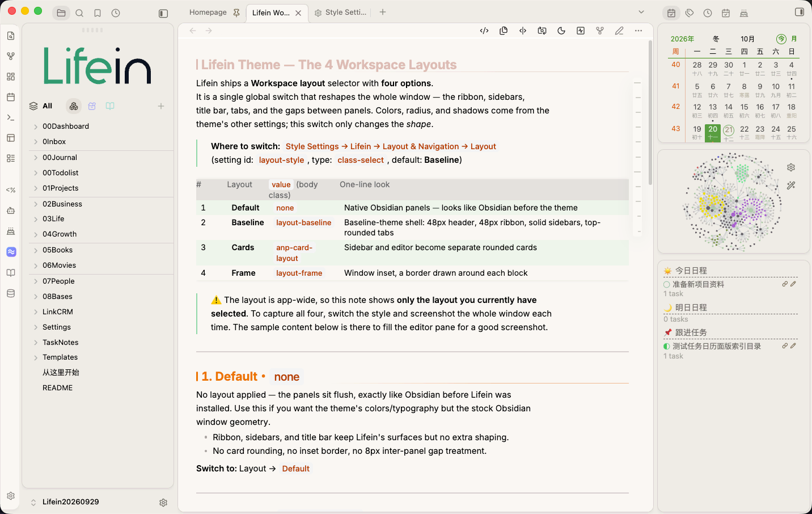Viewport: 812px width, 514px height.
Task: Expand the 07People folder
Action: click(x=36, y=281)
